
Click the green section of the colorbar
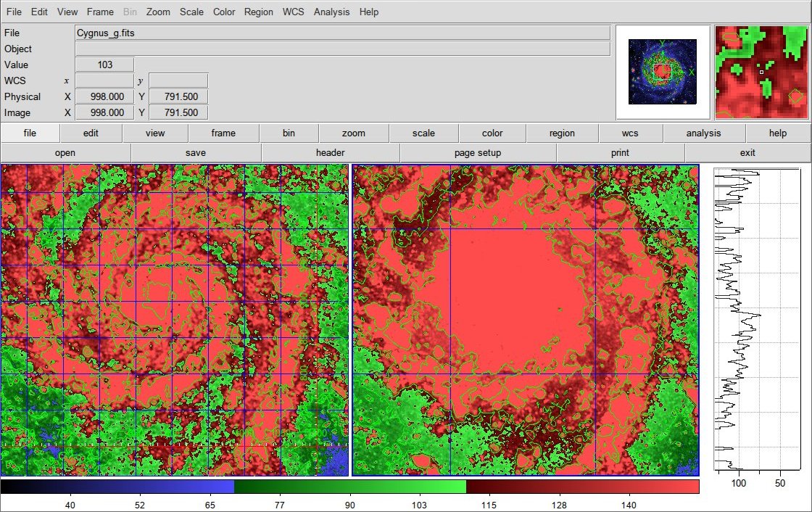click(x=350, y=487)
